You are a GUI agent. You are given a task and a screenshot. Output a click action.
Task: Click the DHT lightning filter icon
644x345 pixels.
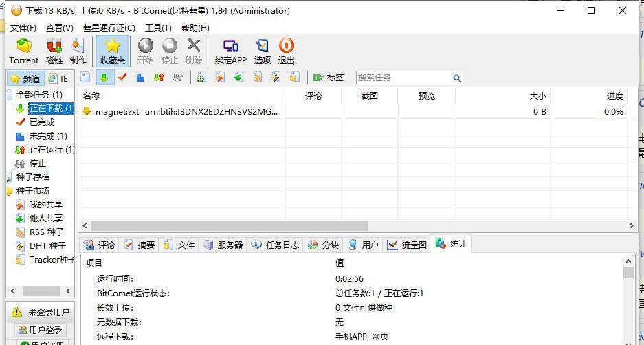(x=276, y=77)
